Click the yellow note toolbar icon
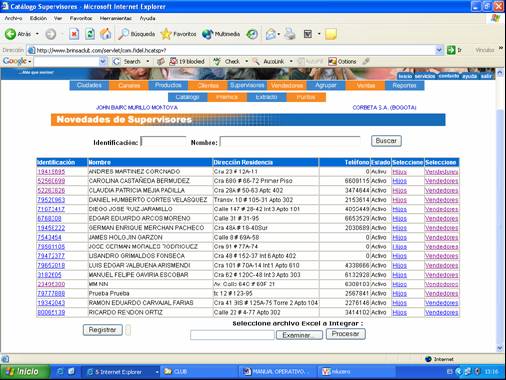The width and height of the screenshot is (506, 380). coord(331,34)
